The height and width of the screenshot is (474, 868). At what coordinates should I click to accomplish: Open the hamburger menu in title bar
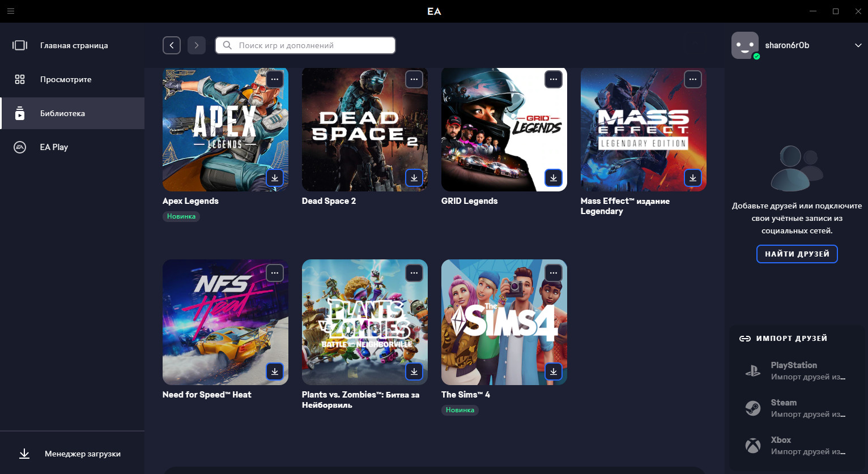[11, 11]
